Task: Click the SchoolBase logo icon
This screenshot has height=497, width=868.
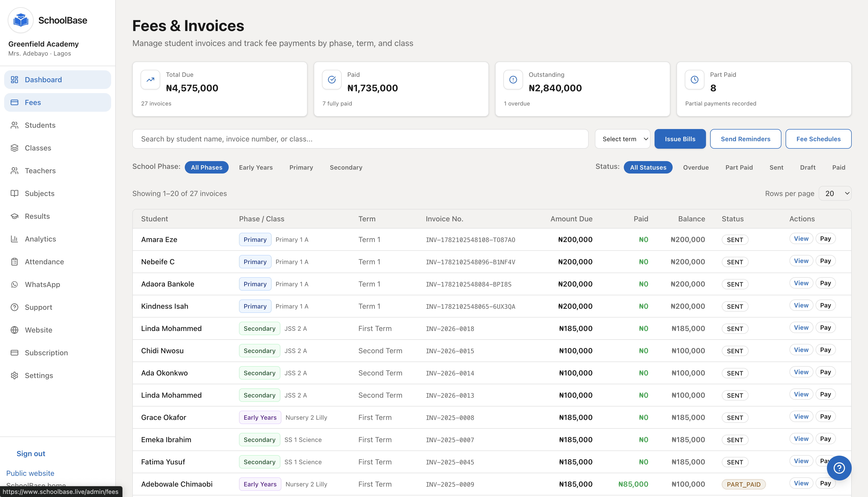Action: 20,20
